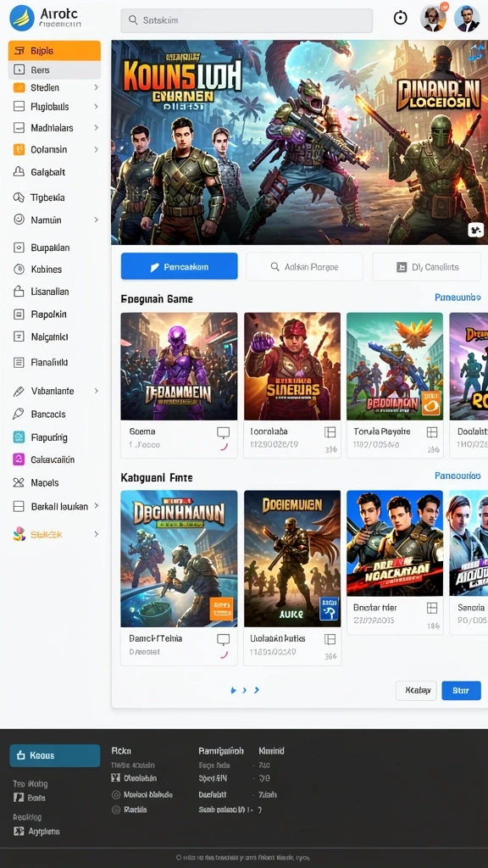Click the grid icon on Uolaaka kutias card

click(330, 639)
